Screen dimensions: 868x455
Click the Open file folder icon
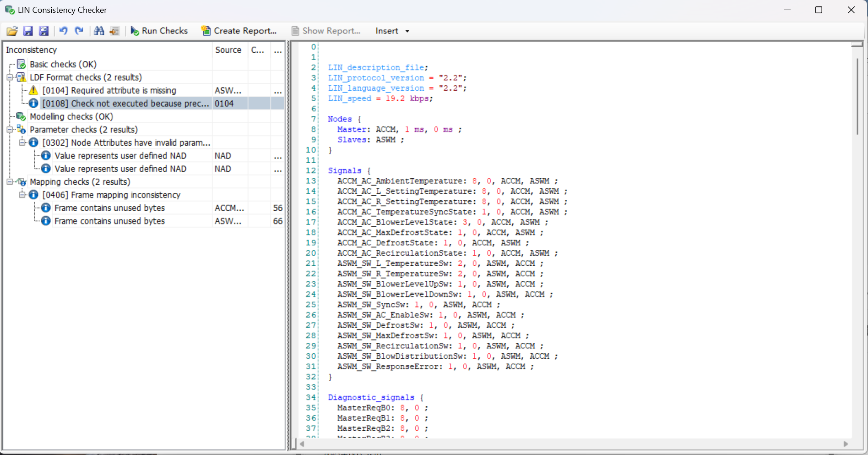(x=12, y=31)
